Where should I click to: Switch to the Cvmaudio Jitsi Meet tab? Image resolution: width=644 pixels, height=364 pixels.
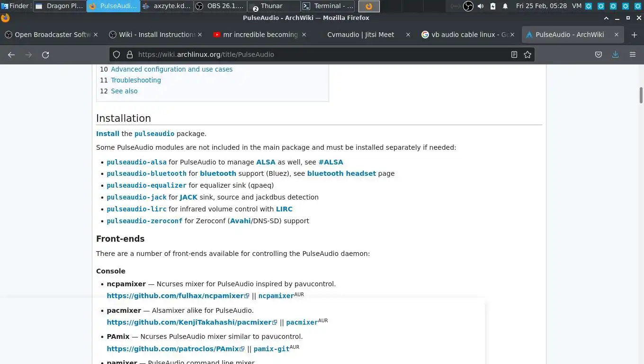click(x=364, y=35)
